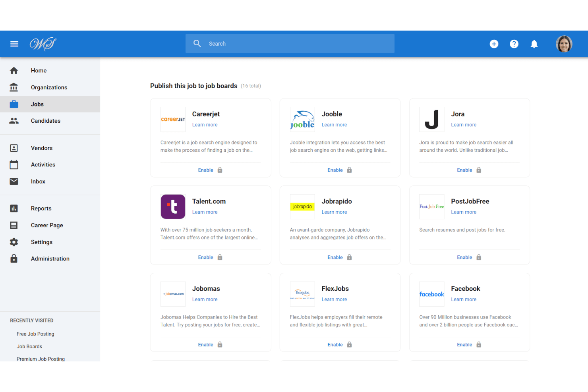The width and height of the screenshot is (588, 392).
Task: Open the user profile avatar
Action: pyautogui.click(x=564, y=44)
